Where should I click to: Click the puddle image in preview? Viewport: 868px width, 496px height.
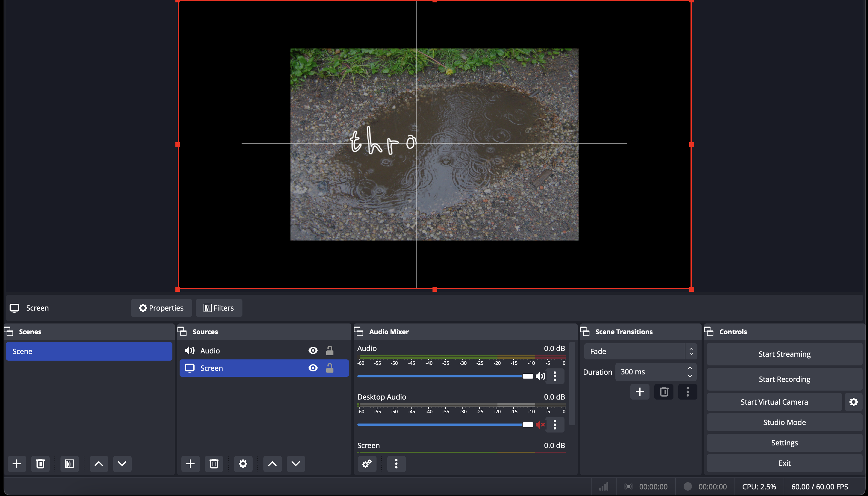tap(434, 144)
